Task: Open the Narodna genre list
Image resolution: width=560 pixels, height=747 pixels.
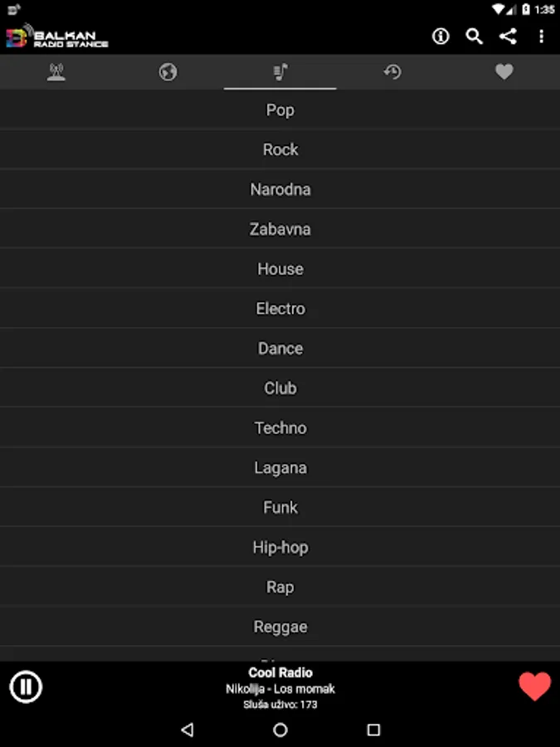Action: tap(280, 189)
